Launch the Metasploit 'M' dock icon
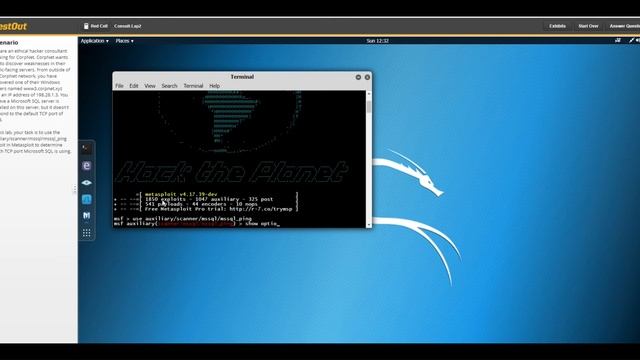This screenshot has width=640, height=360. pos(87,216)
